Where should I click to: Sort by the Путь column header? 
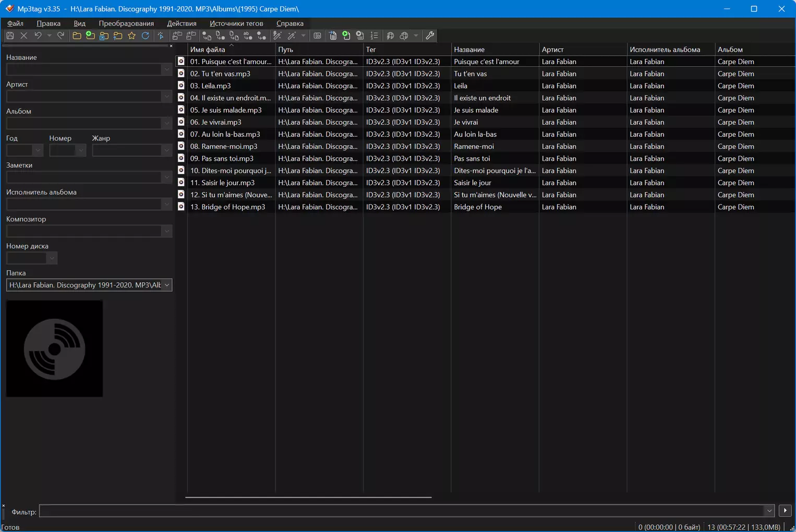point(319,50)
